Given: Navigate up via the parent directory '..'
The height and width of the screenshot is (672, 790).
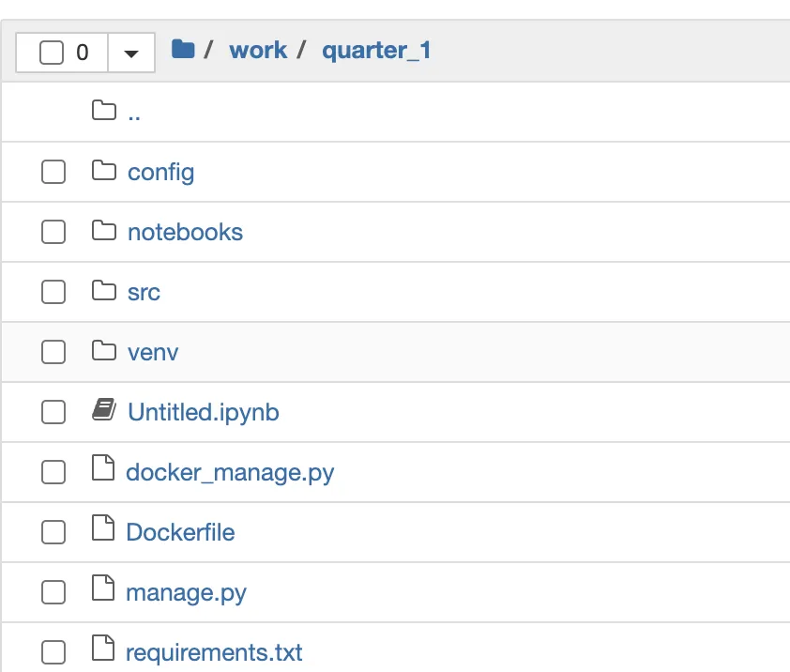Looking at the screenshot, I should [x=134, y=113].
